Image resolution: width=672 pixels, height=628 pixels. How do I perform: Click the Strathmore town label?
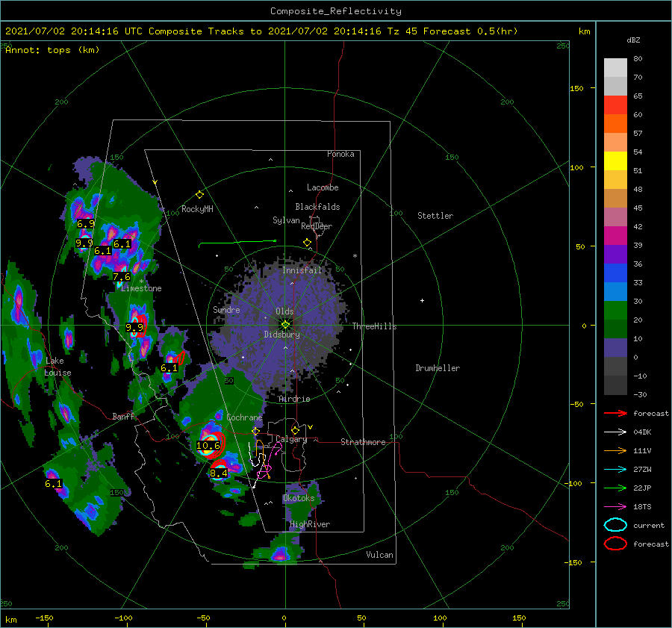[x=363, y=442]
